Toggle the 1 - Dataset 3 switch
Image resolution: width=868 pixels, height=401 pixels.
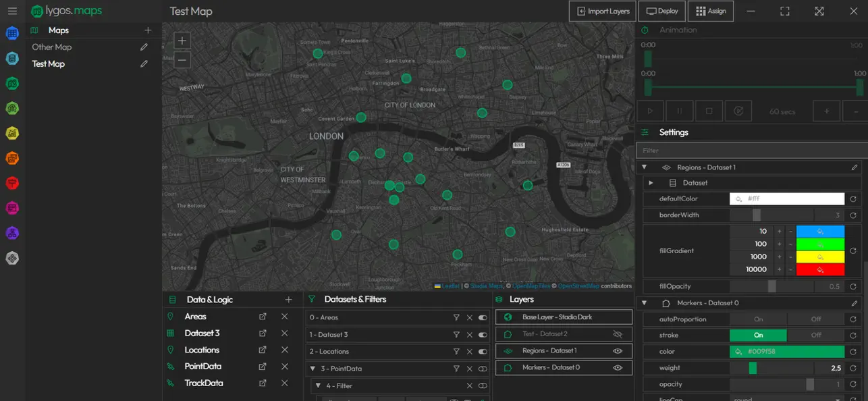(483, 335)
